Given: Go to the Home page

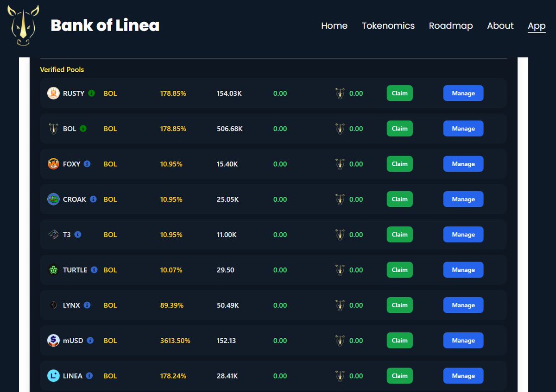Looking at the screenshot, I should 334,26.
